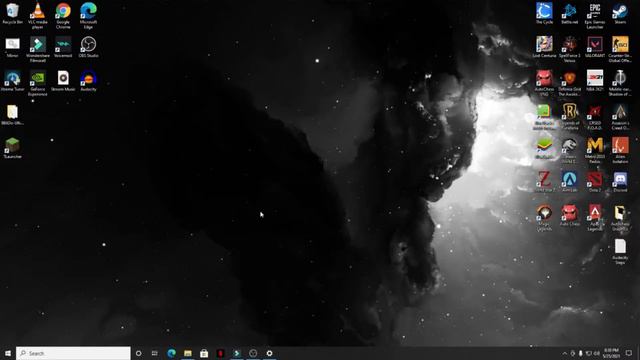The image size is (640, 360).
Task: Select the Epic Games Launcher shortcut
Action: 595,16
